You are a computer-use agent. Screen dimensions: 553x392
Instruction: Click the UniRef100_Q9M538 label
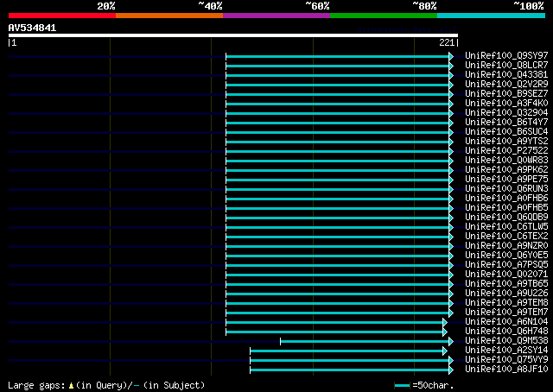(x=506, y=341)
